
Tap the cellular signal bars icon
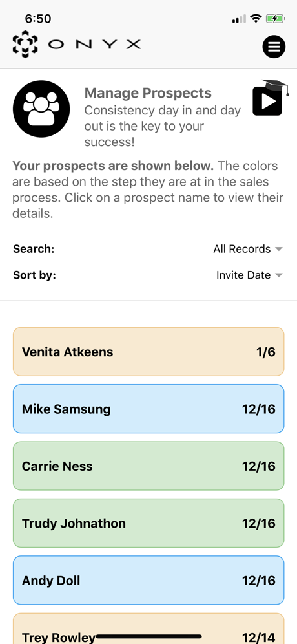click(x=239, y=19)
